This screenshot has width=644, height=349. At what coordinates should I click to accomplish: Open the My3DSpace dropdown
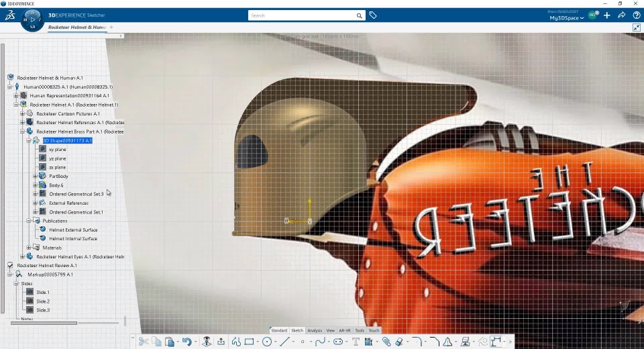point(566,18)
